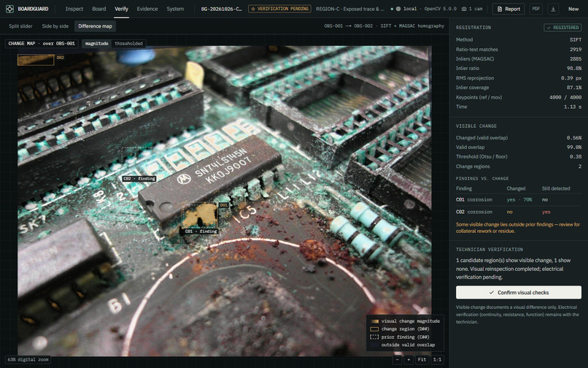
Task: Click the OBS-001 → OBS-002 homography caption
Action: click(x=384, y=26)
